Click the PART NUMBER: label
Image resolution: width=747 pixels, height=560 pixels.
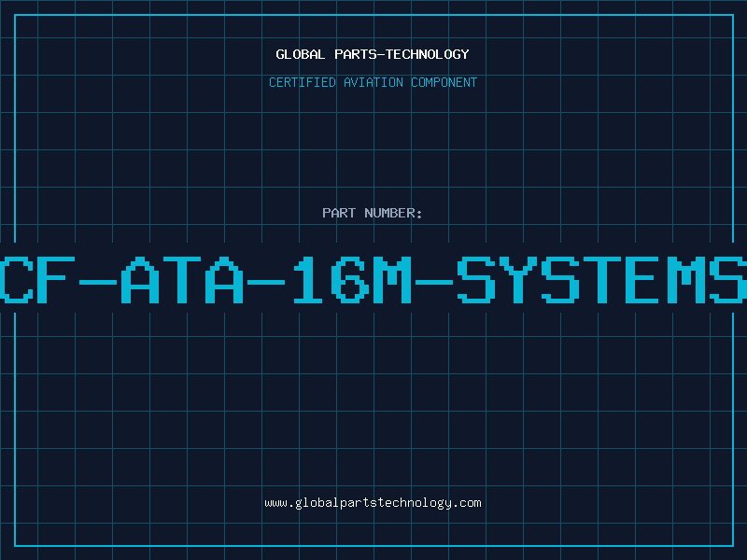[373, 213]
